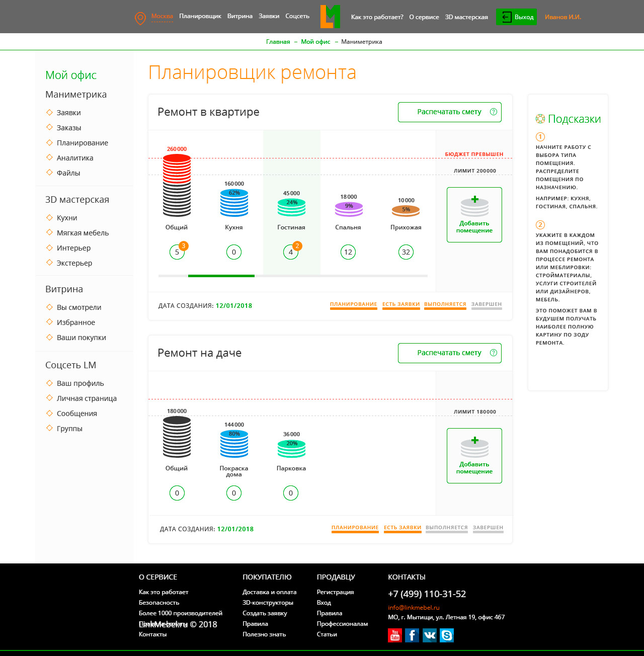This screenshot has width=644, height=656.
Task: Click the Покраска дома coin stack
Action: pos(234,444)
